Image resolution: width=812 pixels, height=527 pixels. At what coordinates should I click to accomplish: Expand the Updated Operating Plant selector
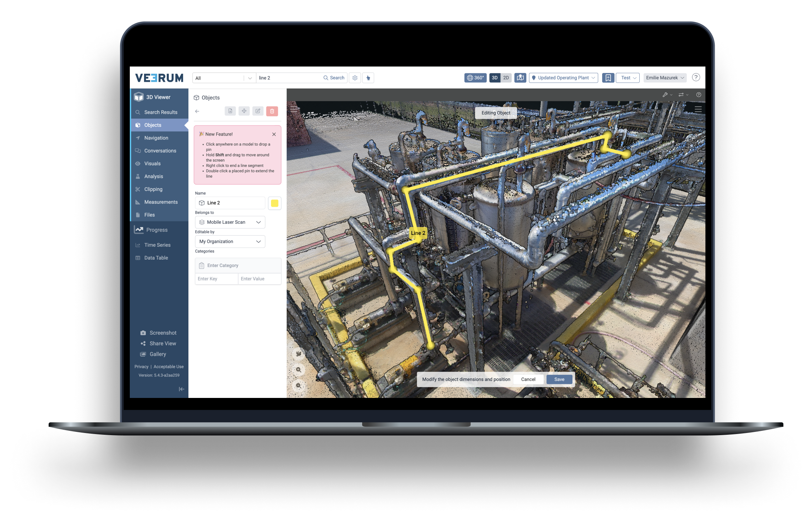(563, 78)
